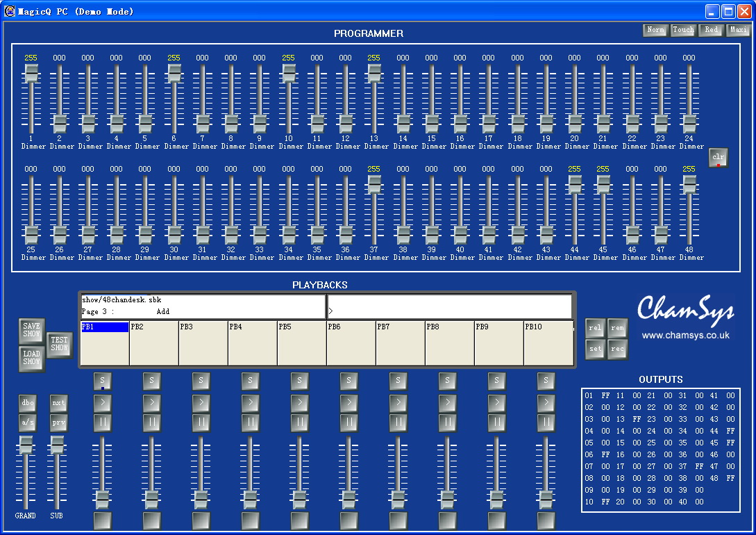This screenshot has width=756, height=535.
Task: Switch to Norm view mode
Action: point(655,30)
